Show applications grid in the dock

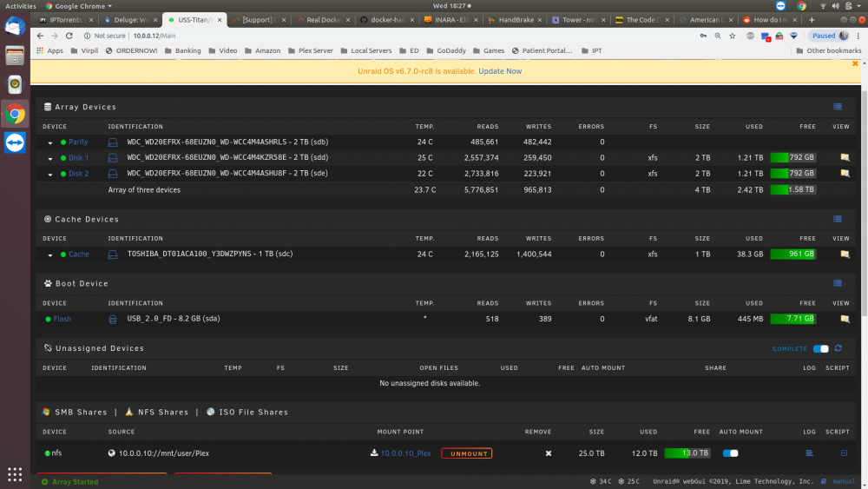pyautogui.click(x=15, y=474)
